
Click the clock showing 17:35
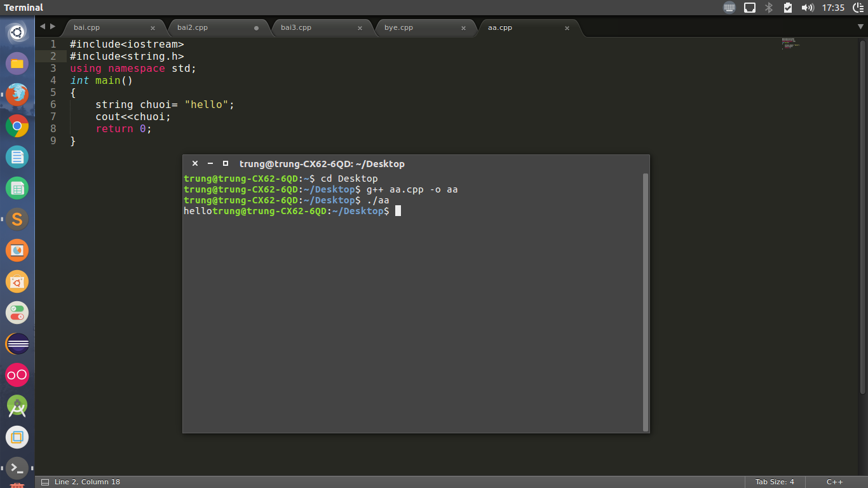click(833, 8)
